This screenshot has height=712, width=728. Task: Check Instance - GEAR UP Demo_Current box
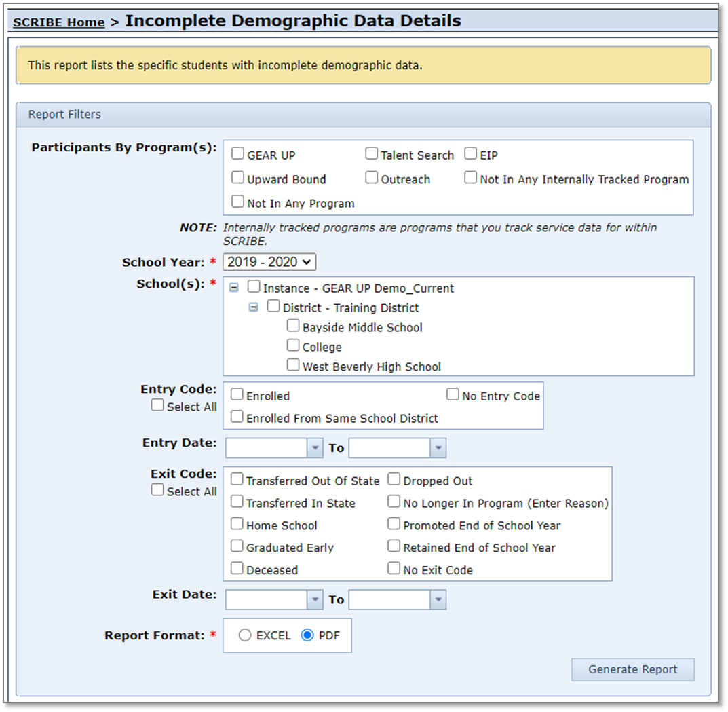coord(254,286)
